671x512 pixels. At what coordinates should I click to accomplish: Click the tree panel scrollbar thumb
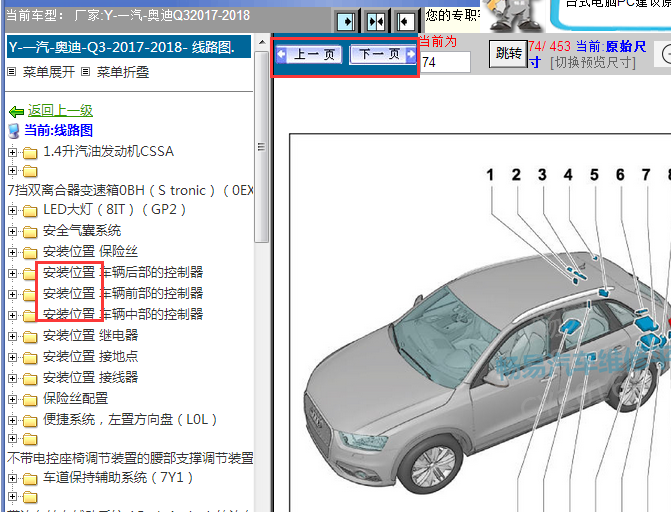[x=261, y=147]
